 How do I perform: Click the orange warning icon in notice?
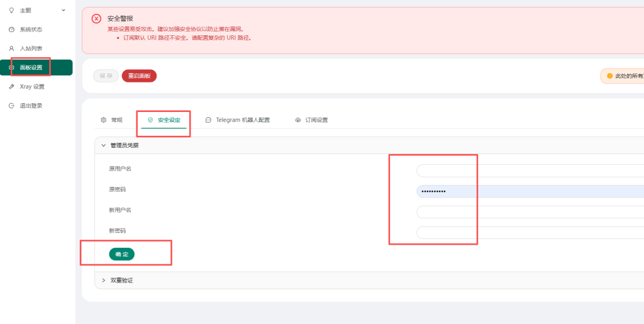coord(610,76)
